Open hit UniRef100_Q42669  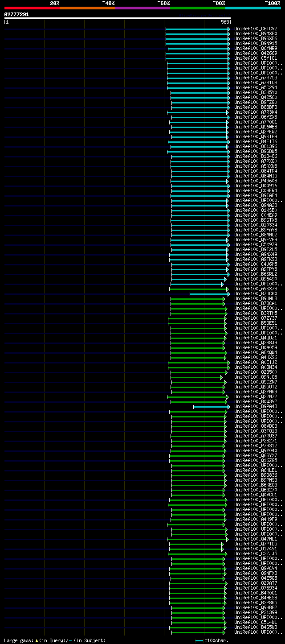256,53
